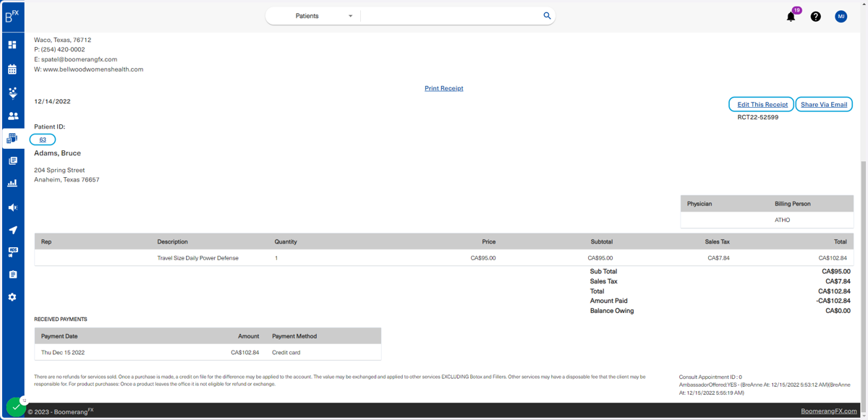
Task: Click the Quantity column header
Action: coord(286,241)
